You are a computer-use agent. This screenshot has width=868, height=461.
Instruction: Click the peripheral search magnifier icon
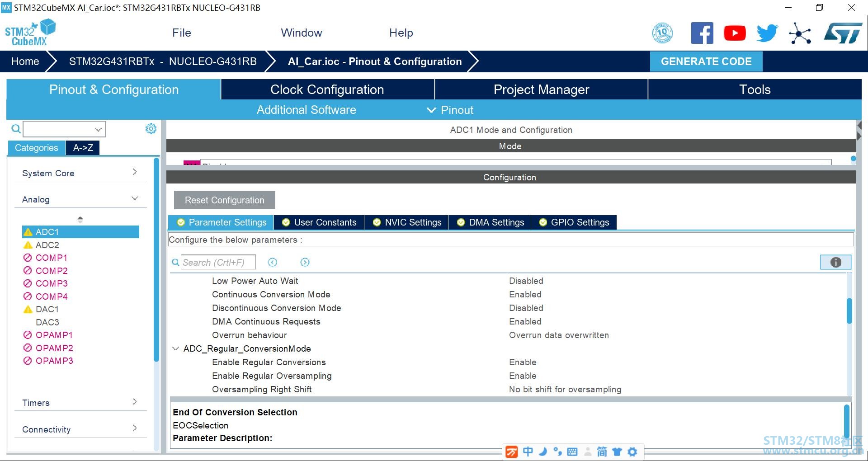[x=16, y=129]
